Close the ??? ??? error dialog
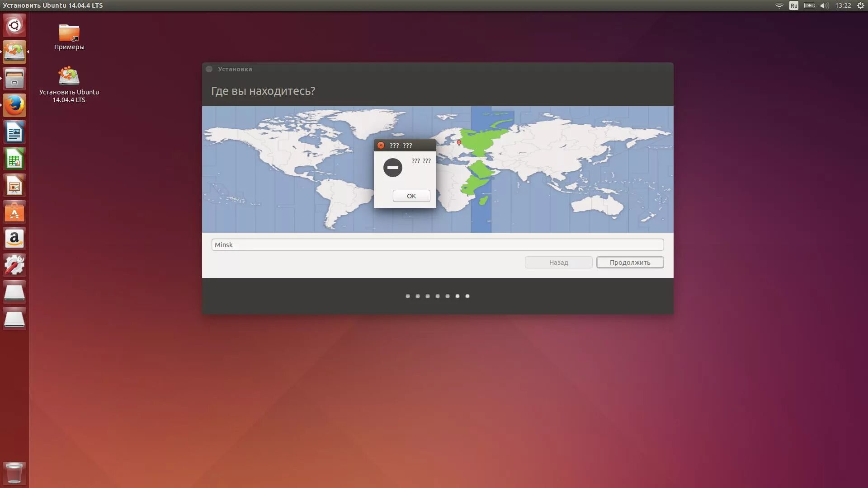Viewport: 868px width, 488px height. [x=381, y=145]
